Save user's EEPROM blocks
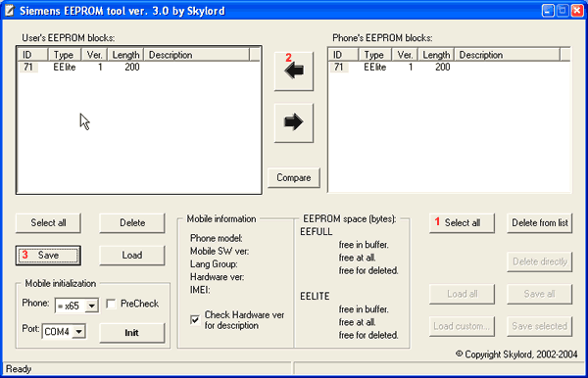The image size is (588, 378). click(48, 256)
